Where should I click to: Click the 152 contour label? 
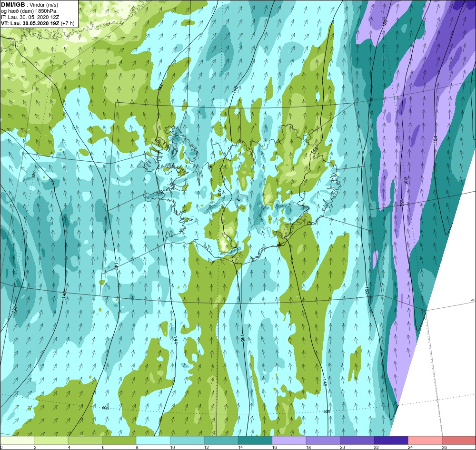pyautogui.click(x=401, y=203)
